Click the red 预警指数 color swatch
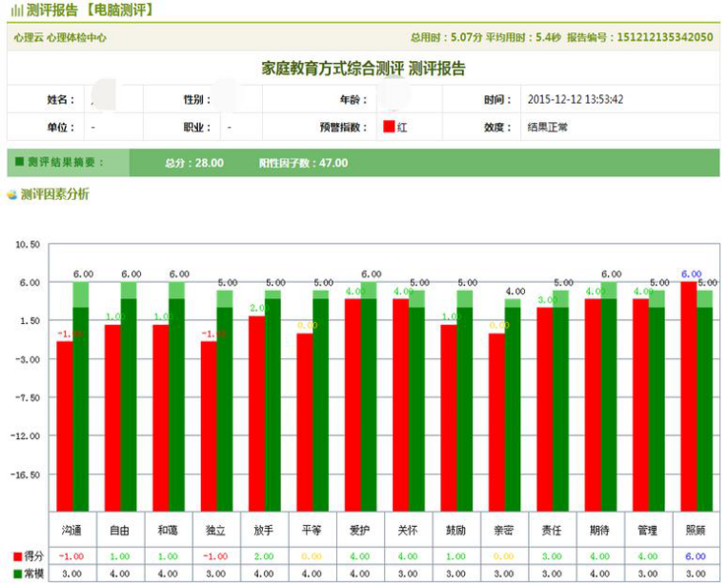 [389, 127]
